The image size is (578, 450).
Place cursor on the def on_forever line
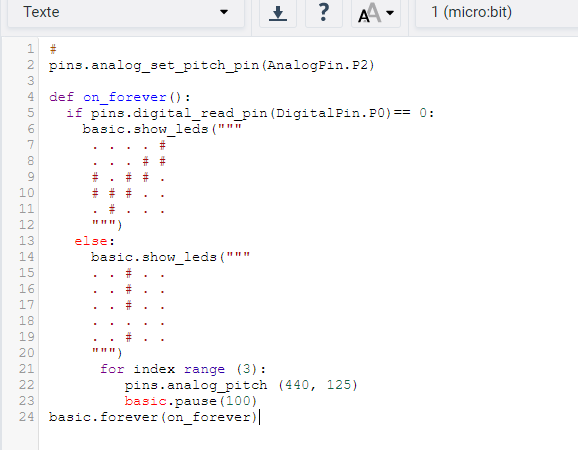(120, 97)
